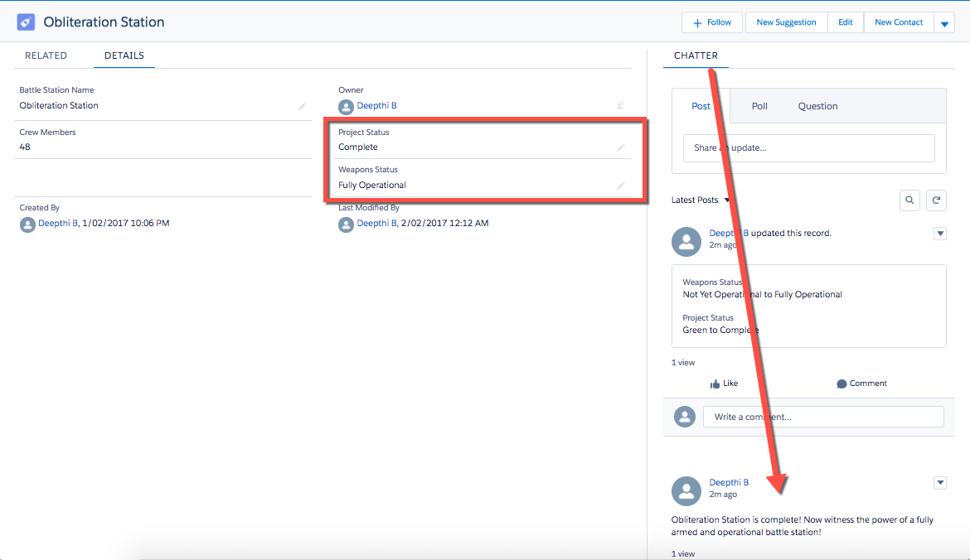
Task: Click the Share an update field
Action: click(x=808, y=148)
